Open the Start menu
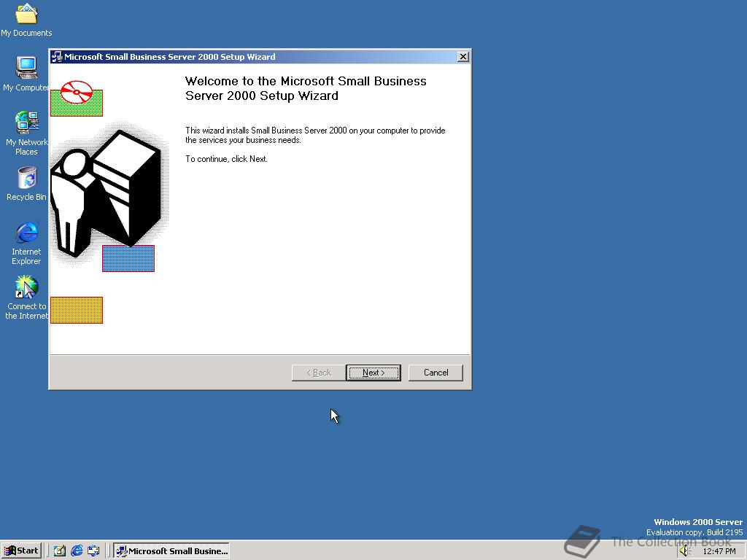Screen dimensions: 747x560 pyautogui.click(x=21, y=551)
